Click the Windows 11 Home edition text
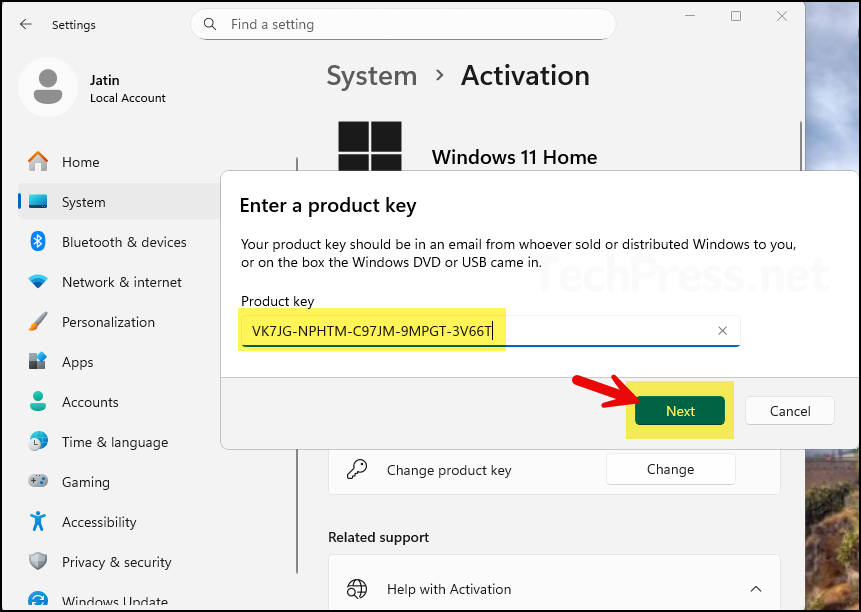 pos(514,158)
